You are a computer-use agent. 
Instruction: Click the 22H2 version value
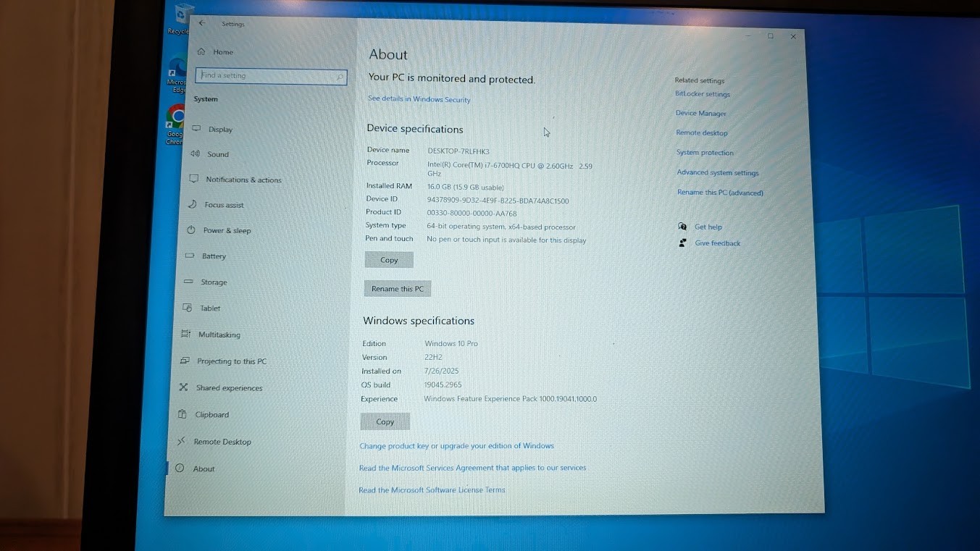click(x=433, y=357)
